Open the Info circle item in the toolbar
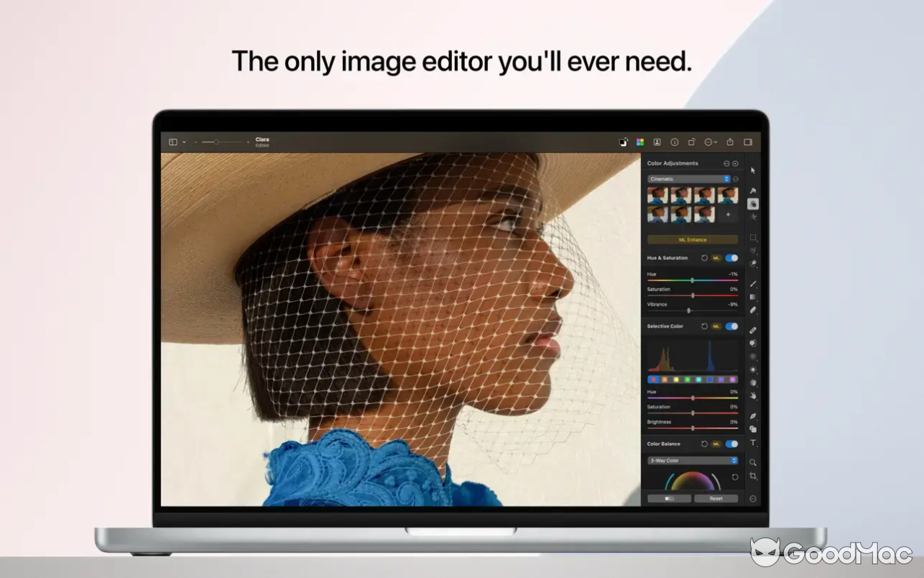 tap(674, 142)
